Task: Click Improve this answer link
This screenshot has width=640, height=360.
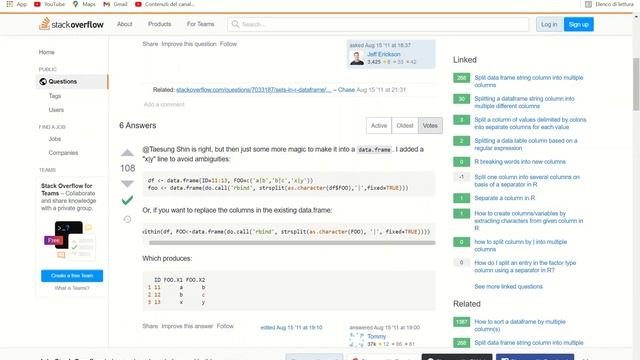Action: (x=187, y=326)
